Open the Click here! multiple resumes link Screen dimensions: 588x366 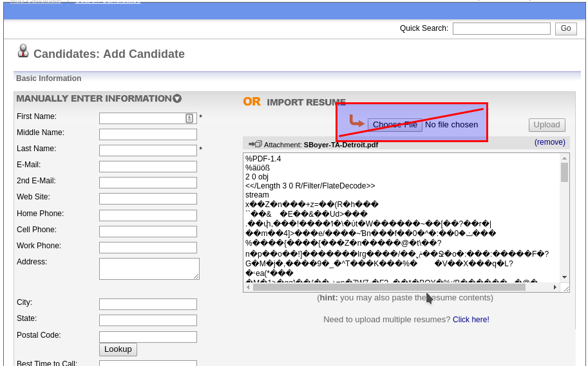pos(471,320)
